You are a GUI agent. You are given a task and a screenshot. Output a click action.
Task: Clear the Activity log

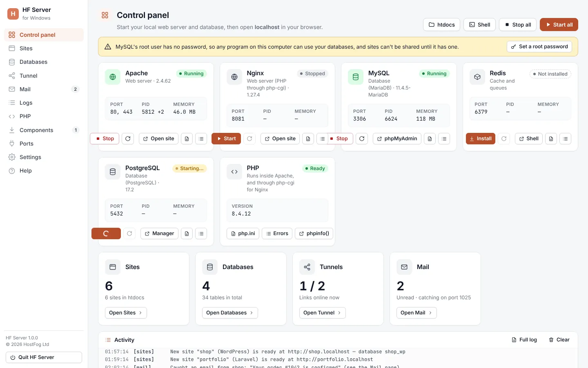(559, 340)
